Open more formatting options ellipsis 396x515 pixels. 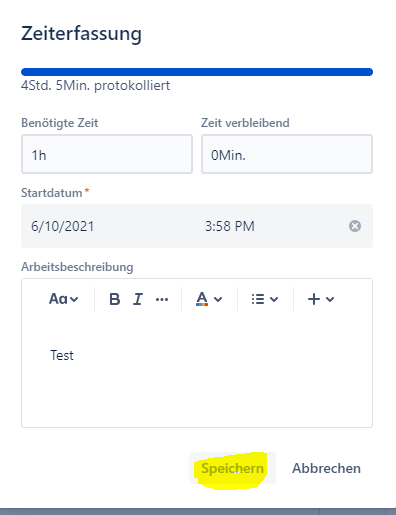coord(162,299)
